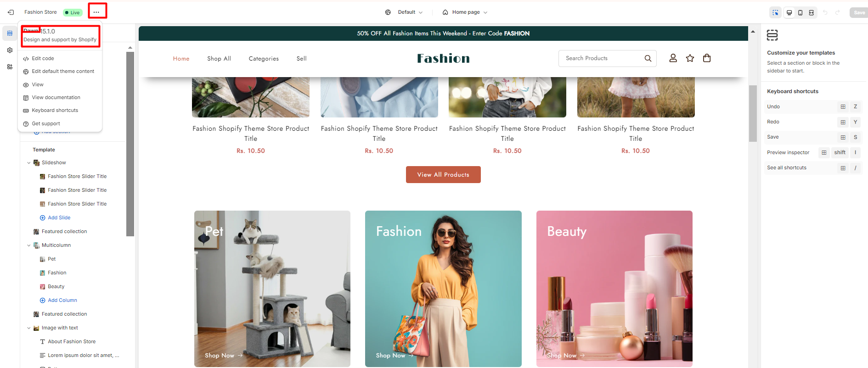
Task: Choose View documentation menu item
Action: point(60,97)
